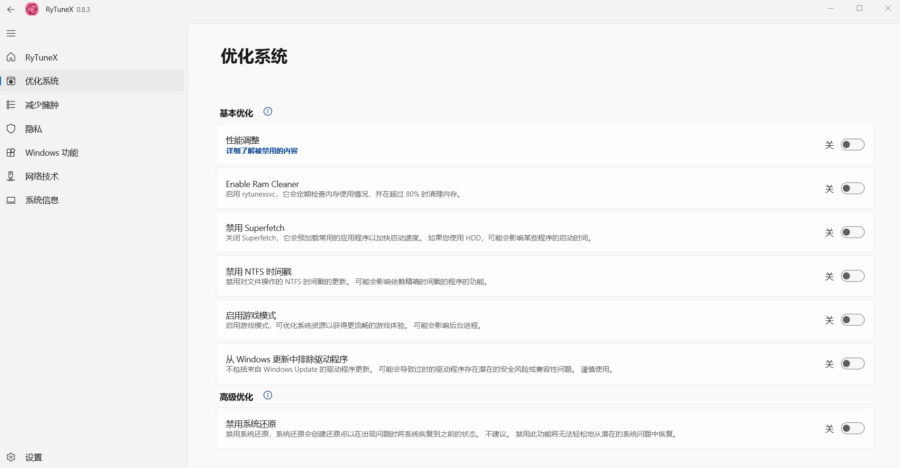Maximize the RyTuneX window
900x468 pixels.
coord(859,9)
